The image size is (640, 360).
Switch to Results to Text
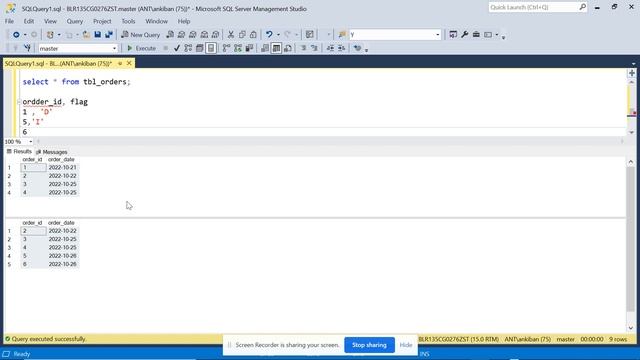(265, 48)
